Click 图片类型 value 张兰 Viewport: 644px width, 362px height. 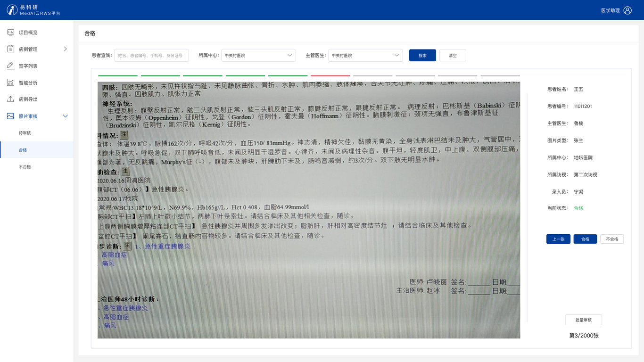click(578, 140)
